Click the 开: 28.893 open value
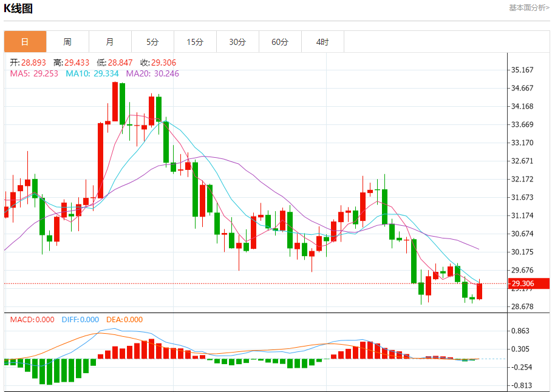Image resolution: width=552 pixels, height=392 pixels. tap(28, 63)
